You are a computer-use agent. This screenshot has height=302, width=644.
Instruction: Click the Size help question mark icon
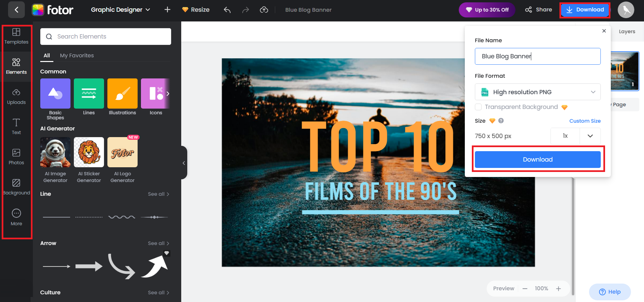tap(501, 121)
